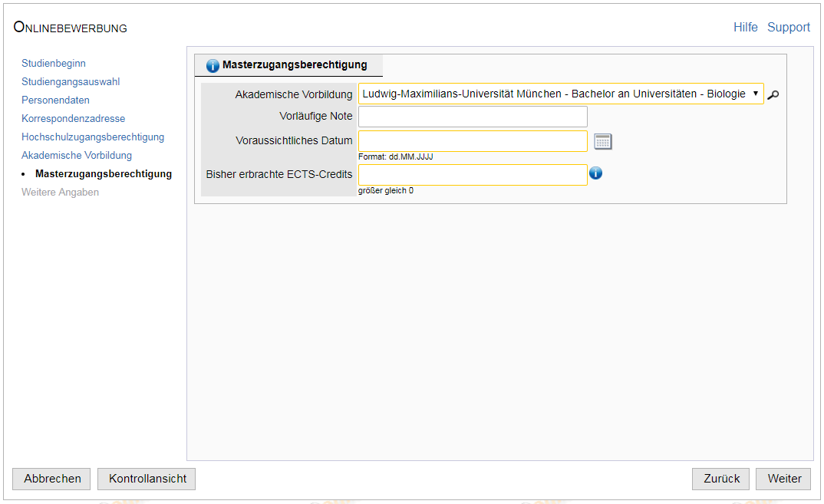This screenshot has width=824, height=504.
Task: Open Personendaten section in sidebar
Action: pos(55,100)
